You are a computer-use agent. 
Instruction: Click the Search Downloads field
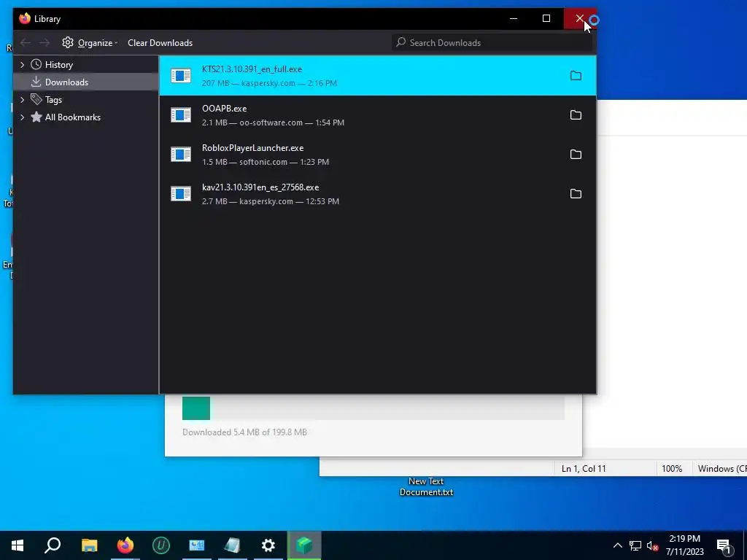pos(492,43)
